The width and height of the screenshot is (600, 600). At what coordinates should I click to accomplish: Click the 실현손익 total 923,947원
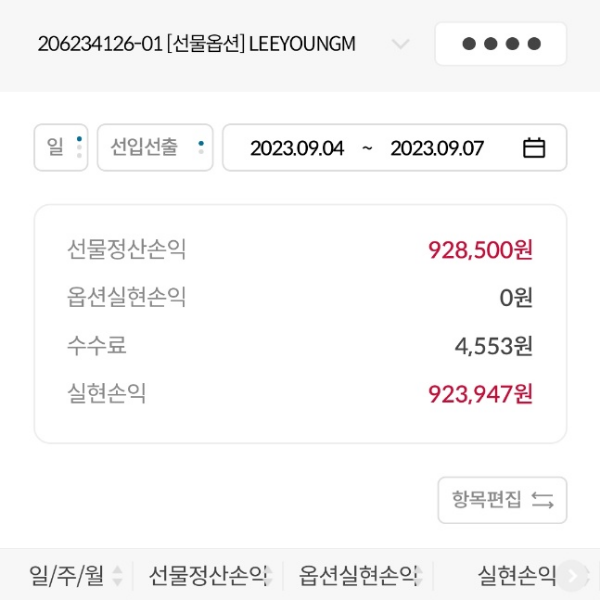coord(480,393)
